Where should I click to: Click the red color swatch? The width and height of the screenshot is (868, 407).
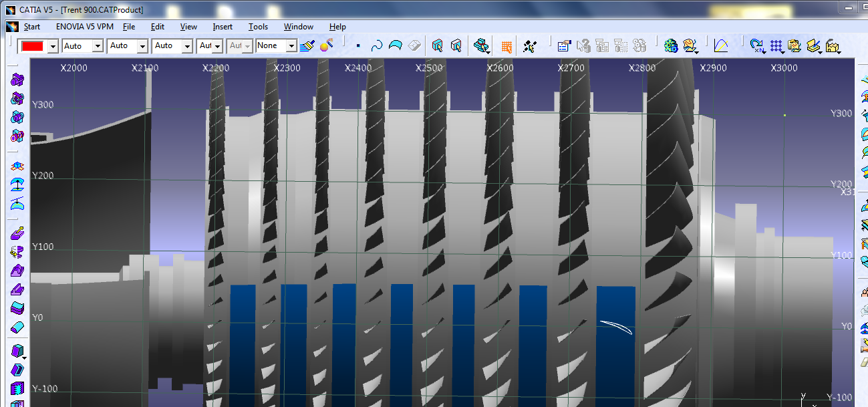pyautogui.click(x=33, y=46)
